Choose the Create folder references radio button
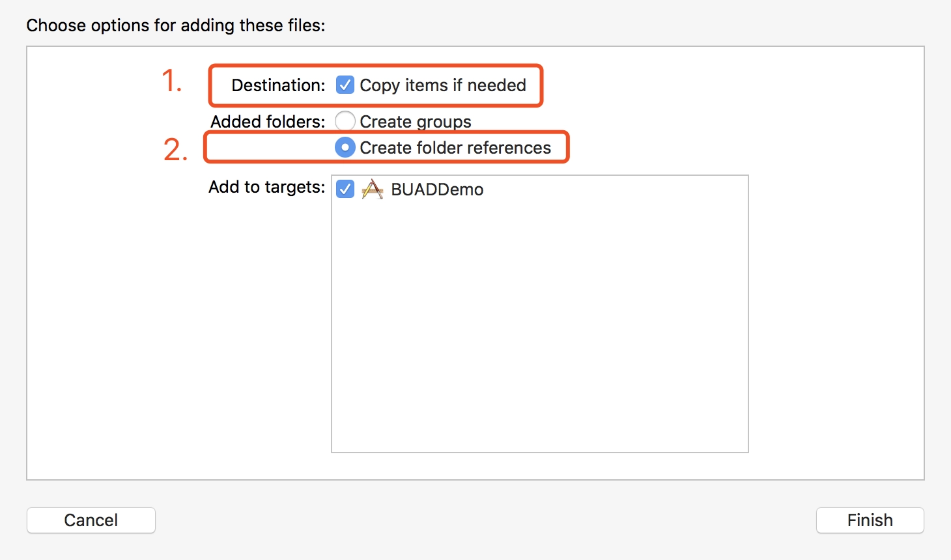Image resolution: width=951 pixels, height=560 pixels. (345, 148)
